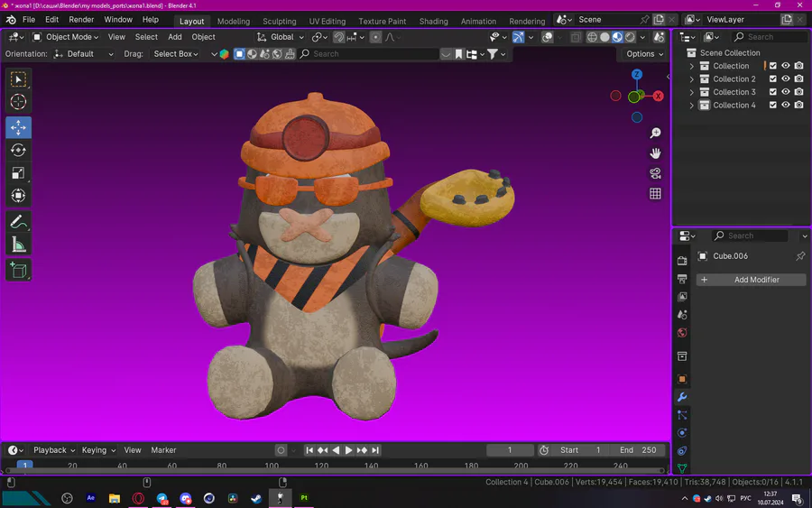Toggle the snapping magnet in header

click(x=338, y=37)
